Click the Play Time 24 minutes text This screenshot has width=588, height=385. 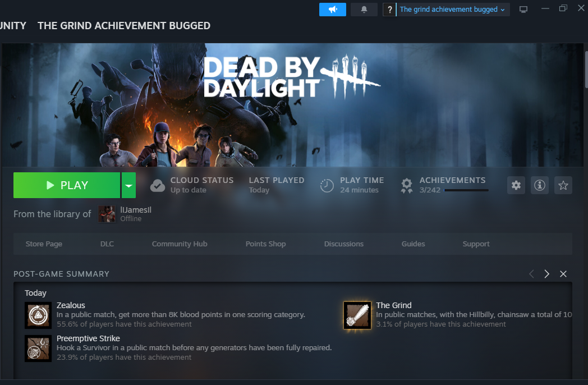(362, 185)
